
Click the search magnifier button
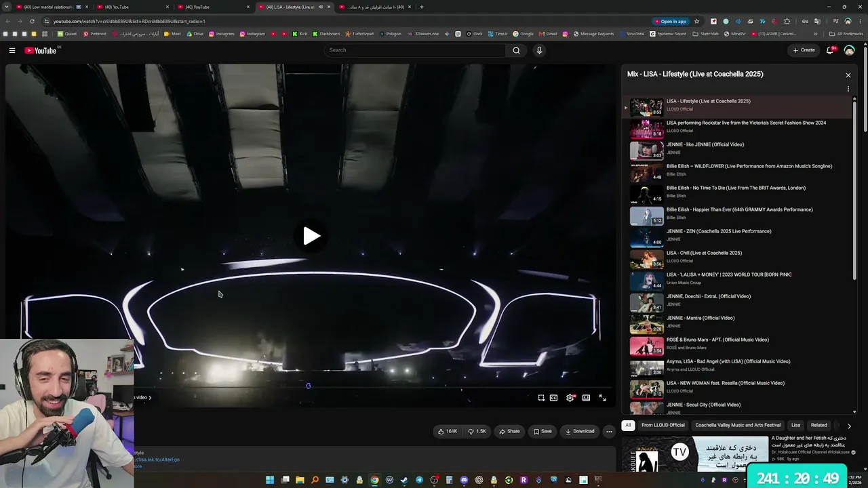pyautogui.click(x=516, y=50)
